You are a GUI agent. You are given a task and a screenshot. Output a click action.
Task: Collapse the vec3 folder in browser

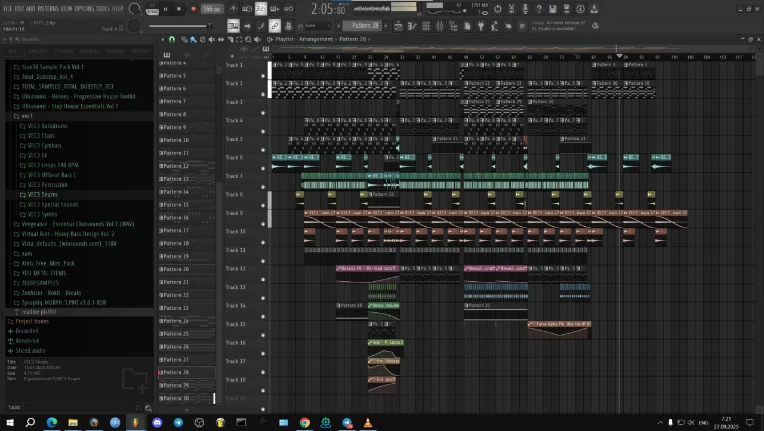tap(26, 116)
